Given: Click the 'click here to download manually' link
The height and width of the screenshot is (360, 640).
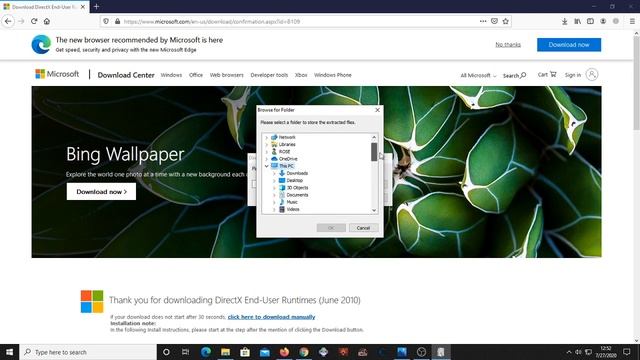Looking at the screenshot, I should 271,317.
